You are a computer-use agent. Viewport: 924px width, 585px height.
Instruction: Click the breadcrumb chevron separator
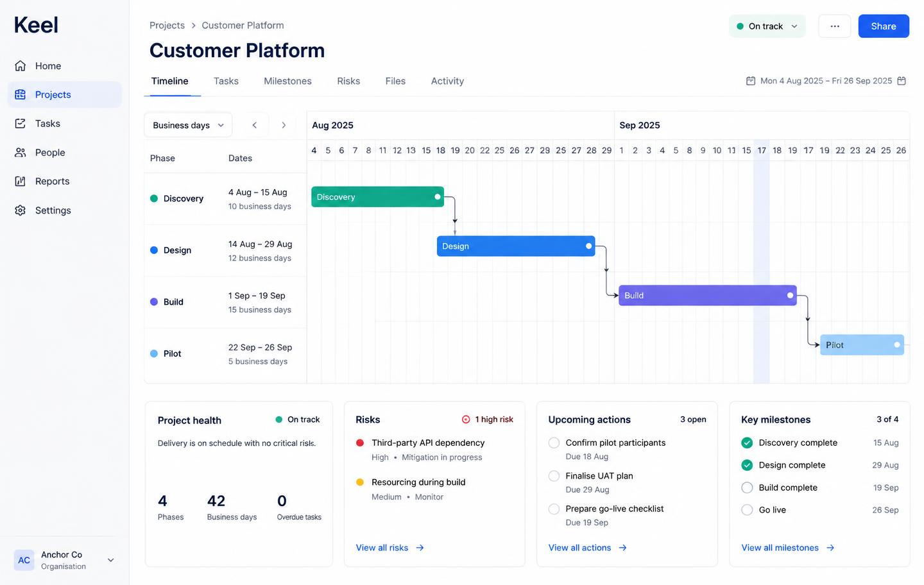[x=193, y=26]
